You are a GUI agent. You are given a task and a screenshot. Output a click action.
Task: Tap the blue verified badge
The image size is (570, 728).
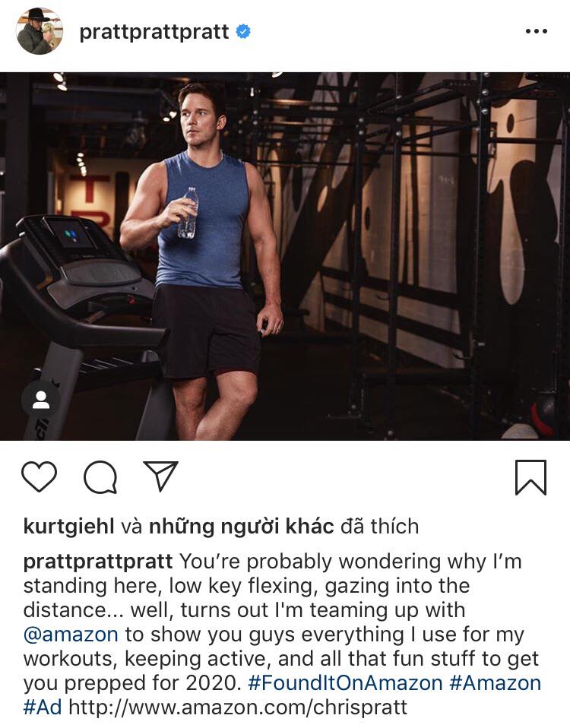point(243,32)
